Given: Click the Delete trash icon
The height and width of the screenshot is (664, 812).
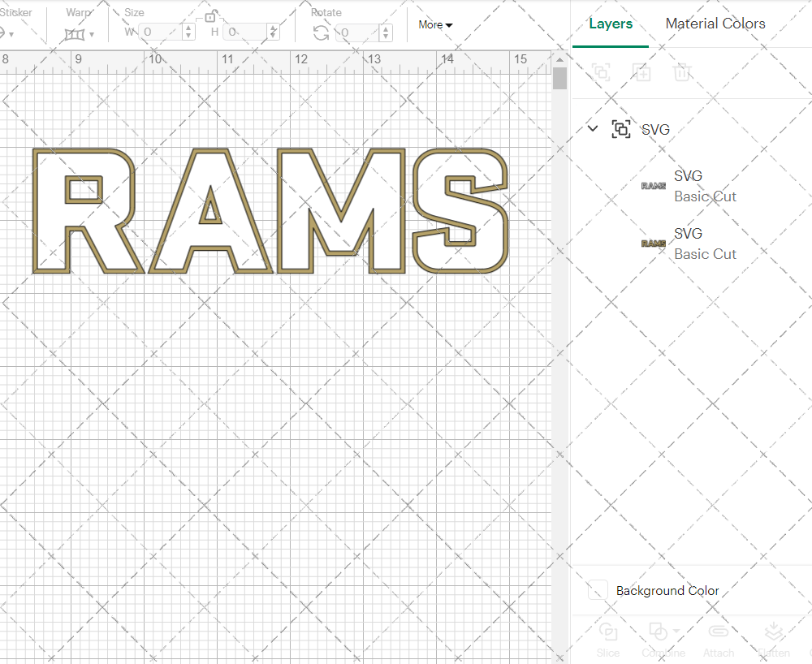Looking at the screenshot, I should pos(682,72).
